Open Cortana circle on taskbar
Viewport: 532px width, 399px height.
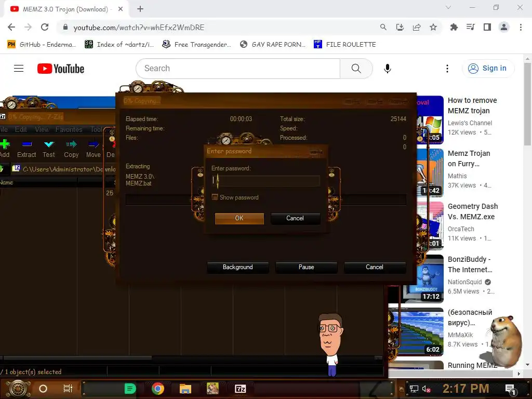coord(43,389)
